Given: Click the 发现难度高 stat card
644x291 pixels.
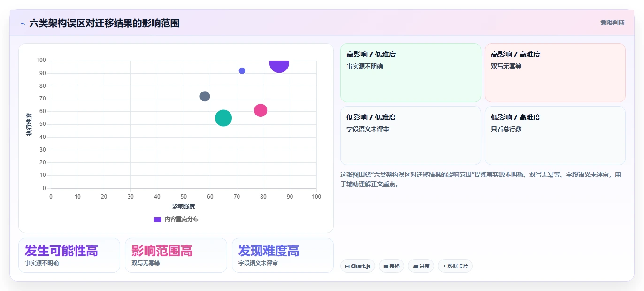Looking at the screenshot, I should click(x=283, y=255).
